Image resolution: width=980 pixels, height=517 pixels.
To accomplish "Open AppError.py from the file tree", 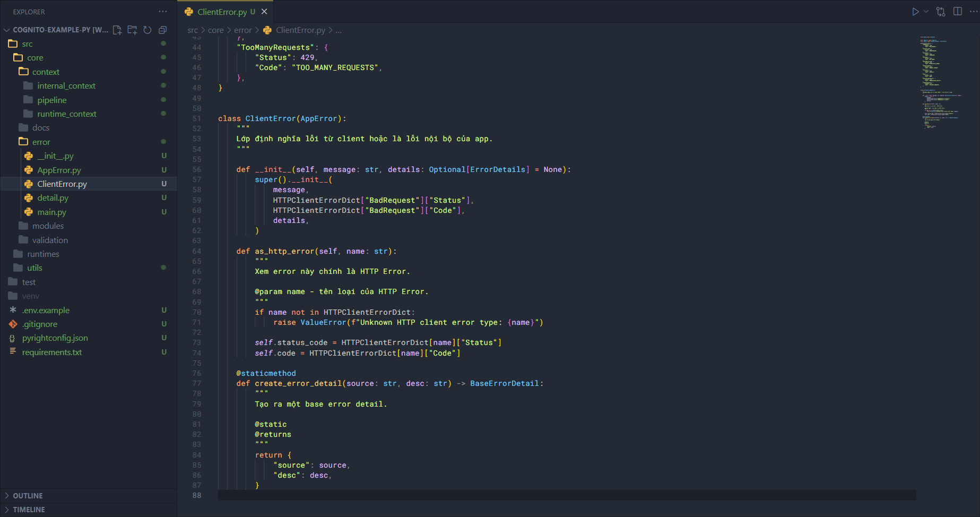I will point(59,170).
